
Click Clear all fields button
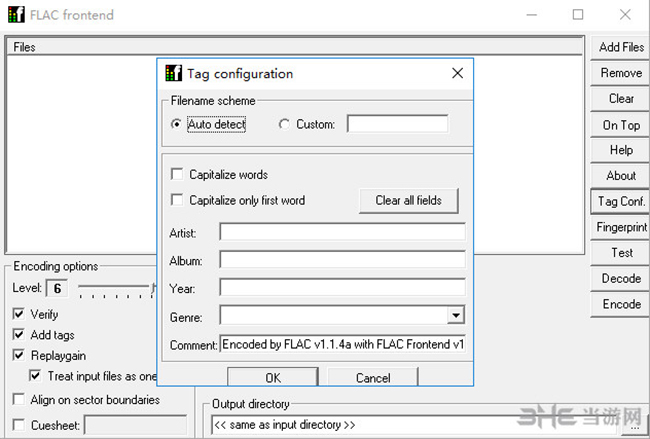click(409, 201)
